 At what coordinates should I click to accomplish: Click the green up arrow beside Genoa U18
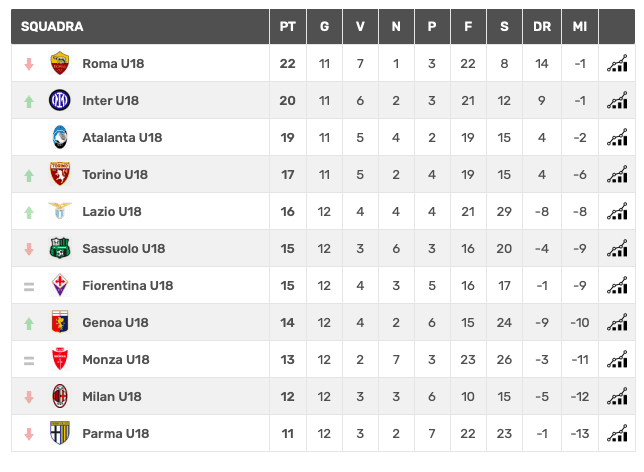point(29,323)
